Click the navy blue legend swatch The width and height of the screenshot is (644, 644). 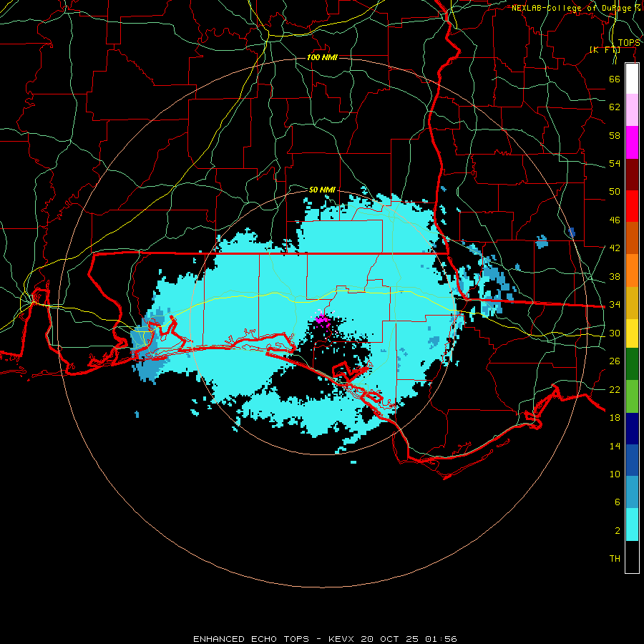tap(632, 429)
